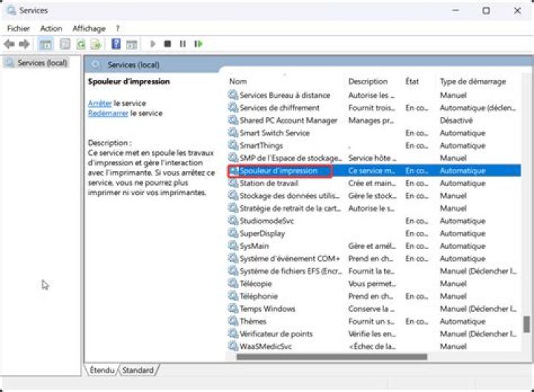Click the gear icon next to Smart Switch Service
This screenshot has height=392, width=534.
(x=233, y=133)
